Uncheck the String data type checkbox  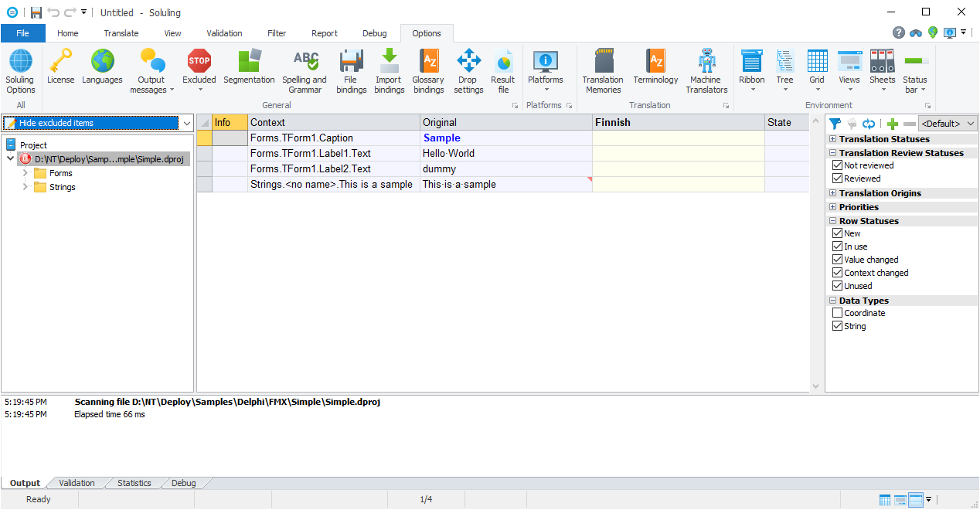(837, 326)
